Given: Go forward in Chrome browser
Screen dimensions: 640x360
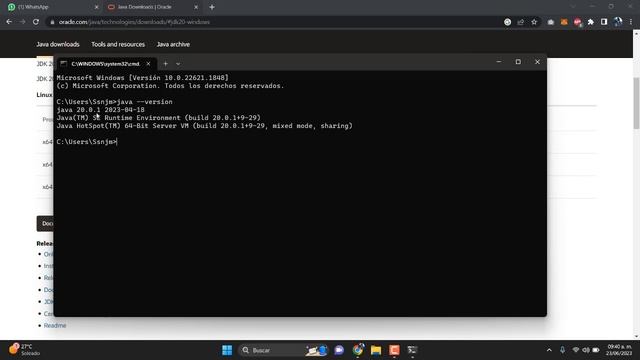Looking at the screenshot, I should tap(22, 22).
